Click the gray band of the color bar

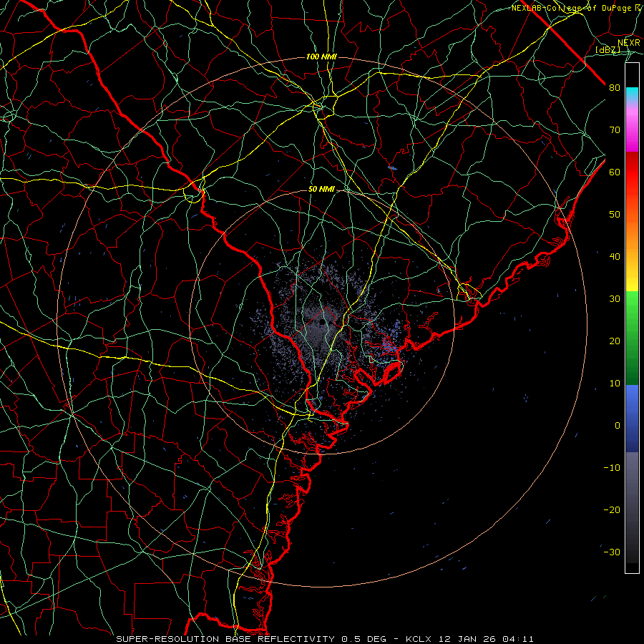coord(632,507)
